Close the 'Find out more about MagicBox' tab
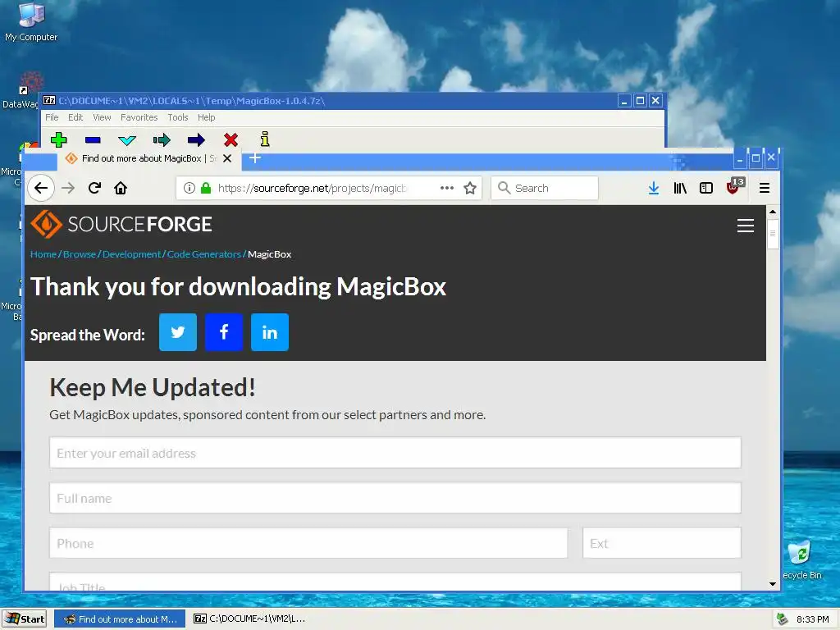 pos(227,158)
